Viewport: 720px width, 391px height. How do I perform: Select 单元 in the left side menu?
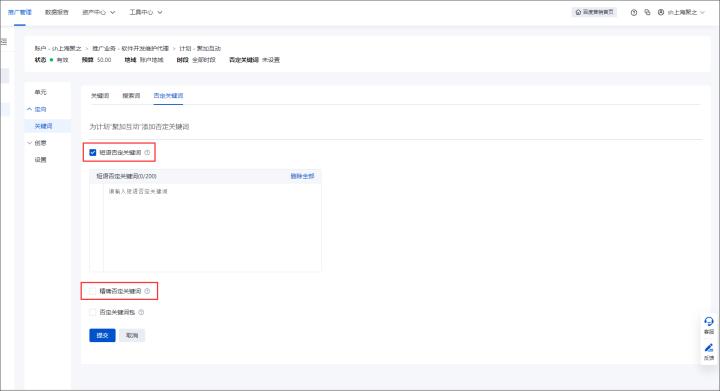point(40,92)
